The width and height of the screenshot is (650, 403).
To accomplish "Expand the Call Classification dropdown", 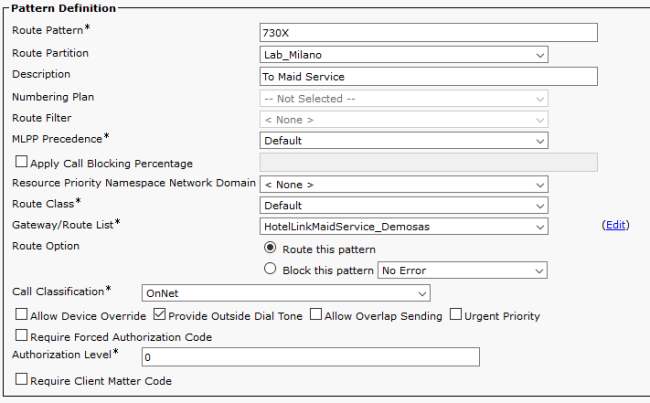I will 286,293.
